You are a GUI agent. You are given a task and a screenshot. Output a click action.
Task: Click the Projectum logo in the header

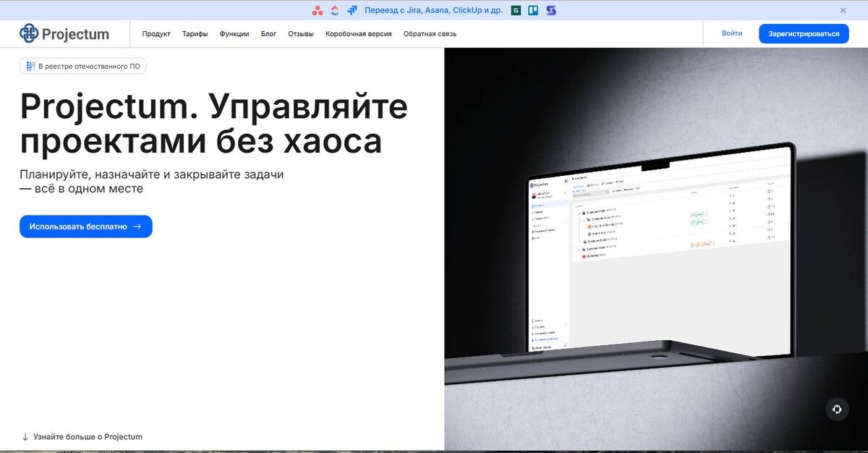64,33
